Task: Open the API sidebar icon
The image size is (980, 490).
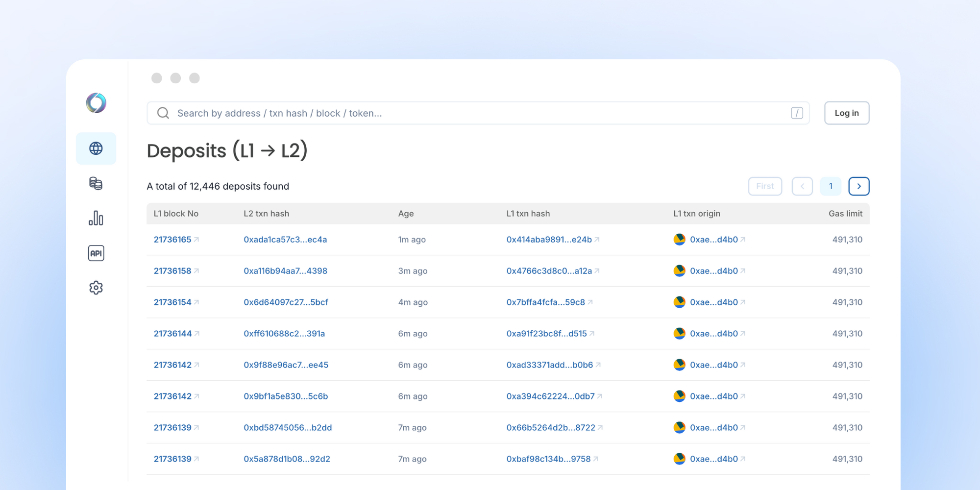Action: (96, 253)
